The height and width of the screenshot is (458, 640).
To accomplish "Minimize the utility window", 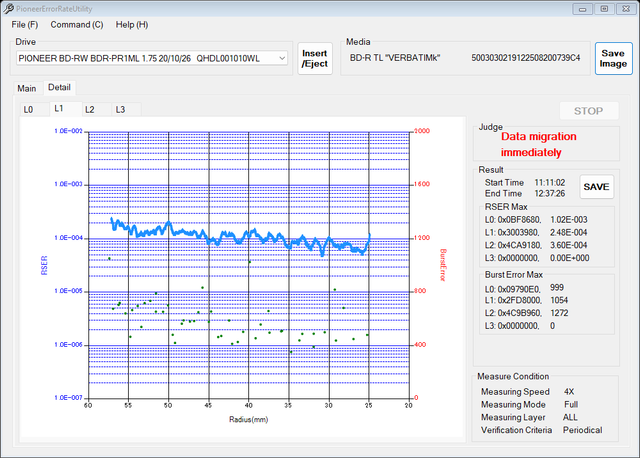I will (x=582, y=9).
